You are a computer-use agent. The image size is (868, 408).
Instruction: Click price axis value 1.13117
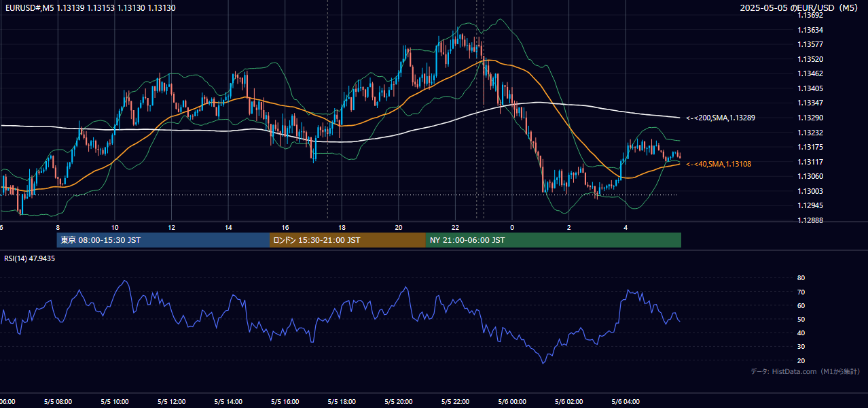811,162
